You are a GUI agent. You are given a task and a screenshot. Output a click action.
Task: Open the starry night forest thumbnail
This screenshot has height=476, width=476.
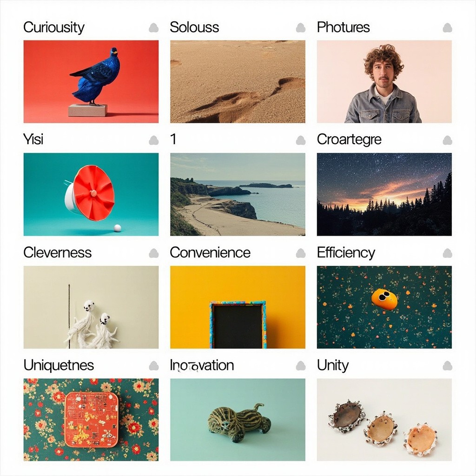pyautogui.click(x=384, y=194)
